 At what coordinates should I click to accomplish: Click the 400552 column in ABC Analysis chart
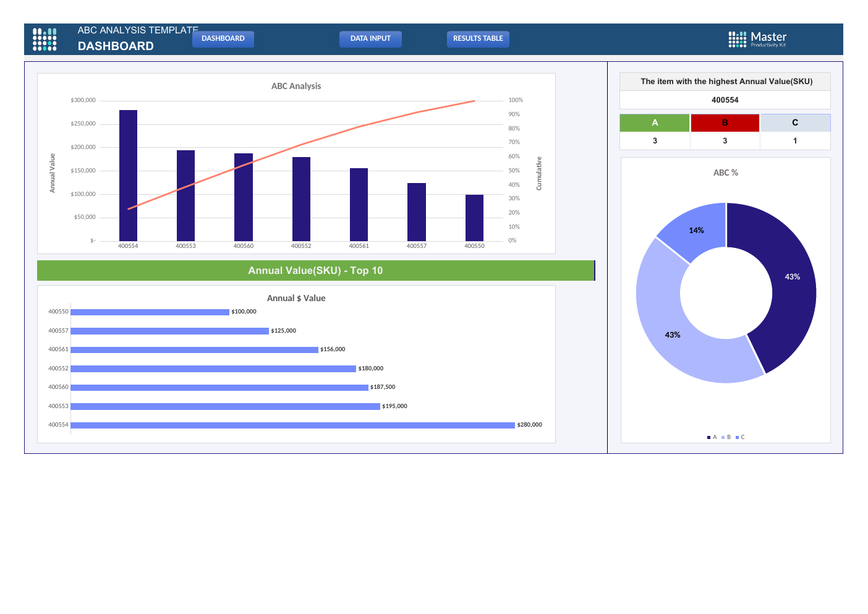(301, 199)
